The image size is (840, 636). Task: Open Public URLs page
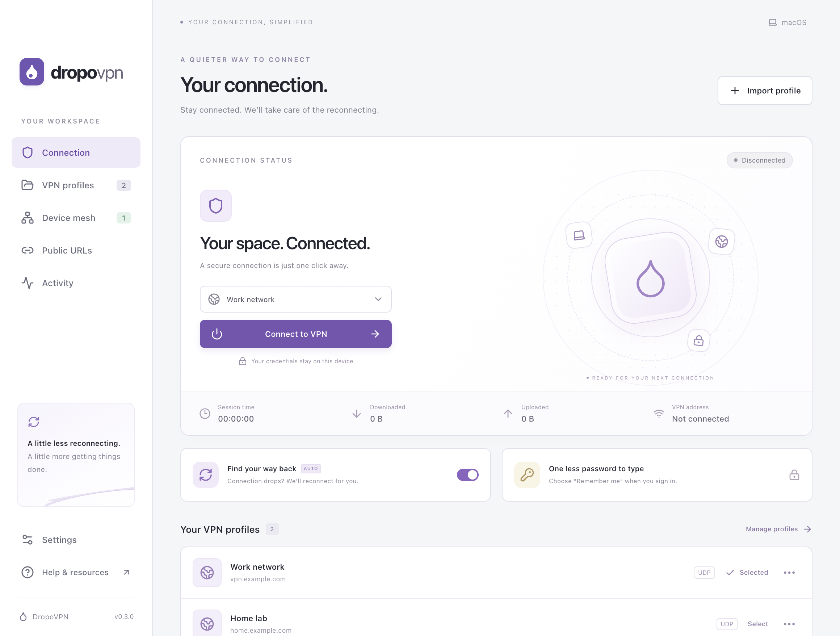click(x=76, y=250)
